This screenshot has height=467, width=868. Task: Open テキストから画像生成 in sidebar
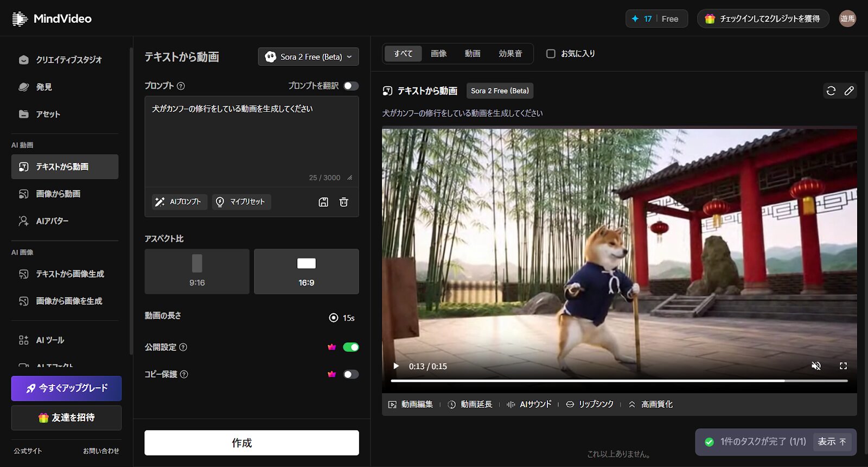[65, 274]
